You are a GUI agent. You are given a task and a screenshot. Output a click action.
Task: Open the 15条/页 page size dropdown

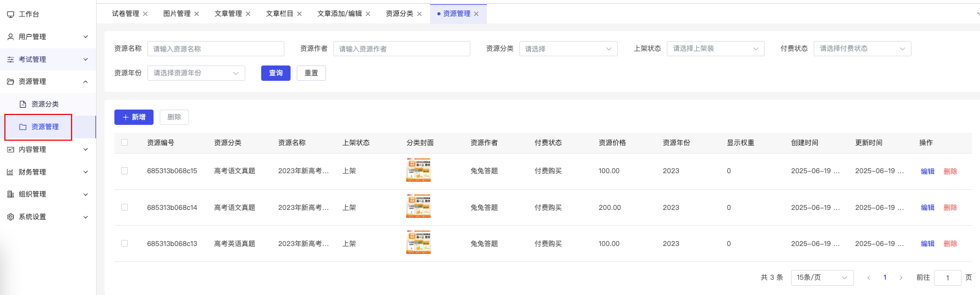(822, 278)
